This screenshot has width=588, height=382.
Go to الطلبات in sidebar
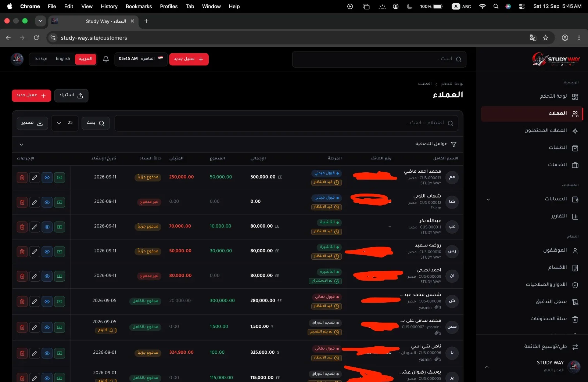[532, 148]
